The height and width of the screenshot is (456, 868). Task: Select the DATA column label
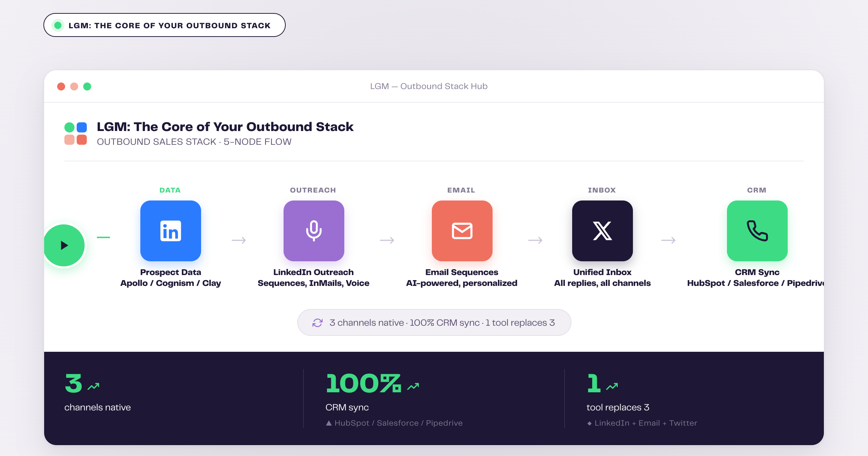(170, 190)
